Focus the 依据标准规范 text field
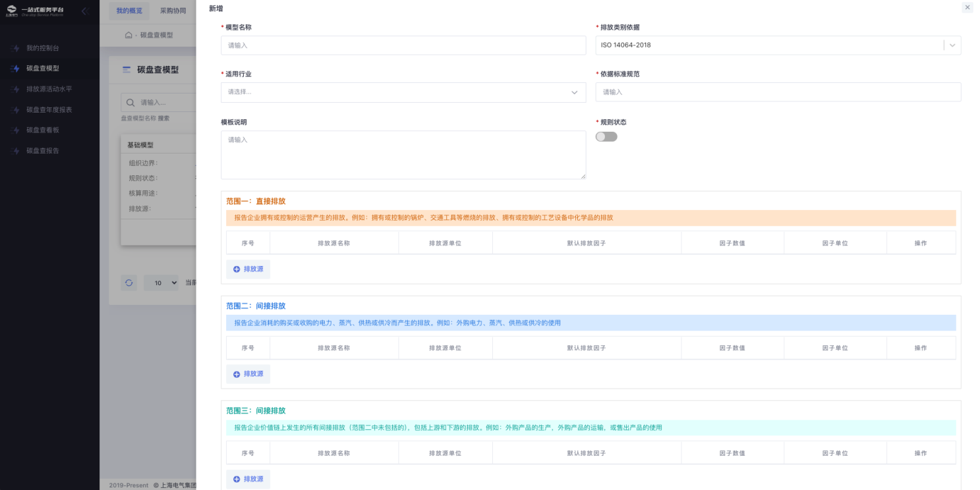The width and height of the screenshot is (980, 490). pos(778,92)
